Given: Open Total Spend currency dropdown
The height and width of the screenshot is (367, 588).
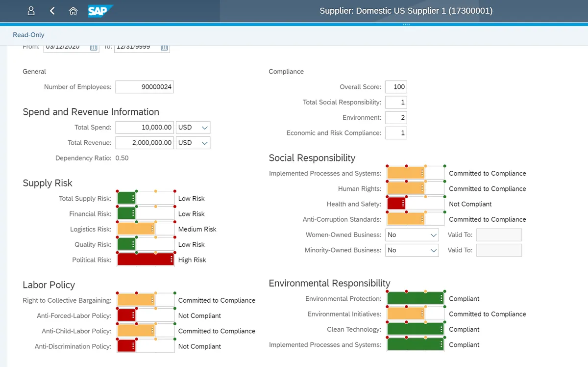Looking at the screenshot, I should [205, 128].
